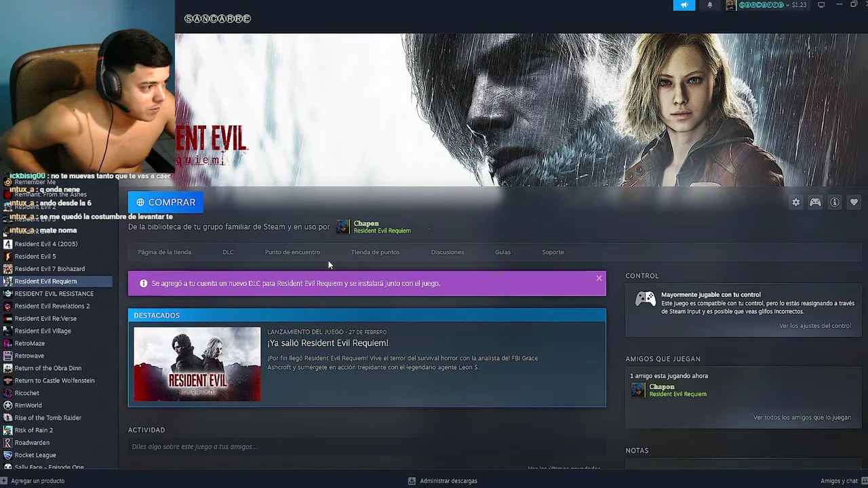Check the $1.23 wallet balance
The image size is (868, 488).
[x=799, y=5]
